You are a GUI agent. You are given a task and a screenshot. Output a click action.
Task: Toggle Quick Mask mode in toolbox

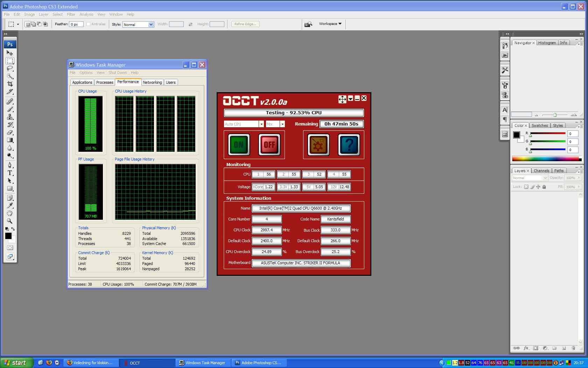pos(10,247)
